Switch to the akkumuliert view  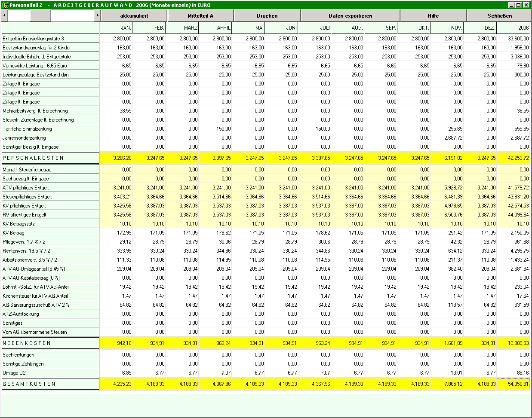[x=134, y=16]
